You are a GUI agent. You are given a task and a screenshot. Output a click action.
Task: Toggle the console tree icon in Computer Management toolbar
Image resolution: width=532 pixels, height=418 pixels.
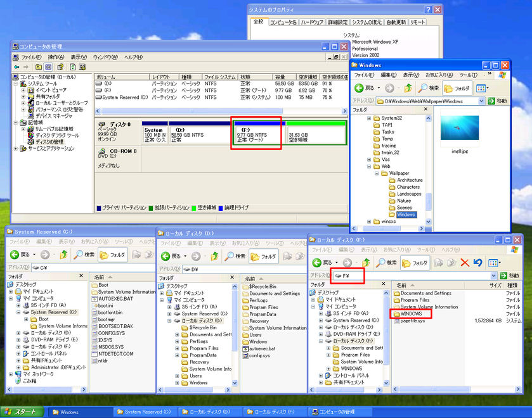[x=48, y=67]
